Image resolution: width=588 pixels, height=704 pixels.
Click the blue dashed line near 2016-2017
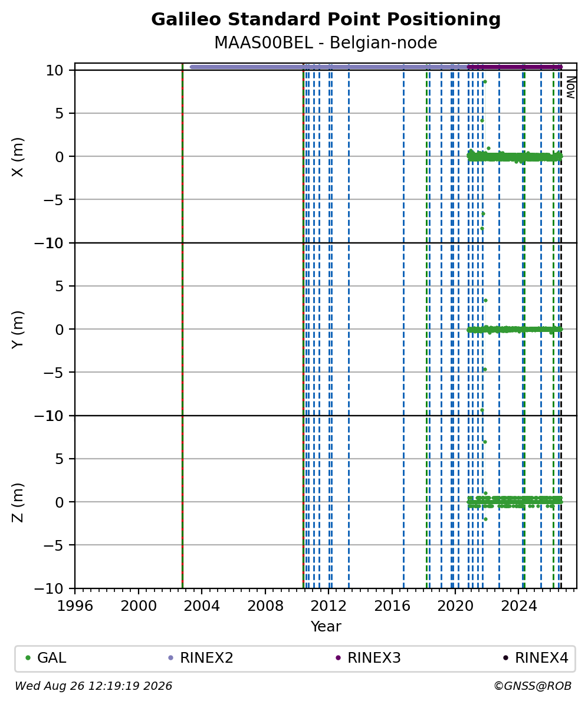click(403, 325)
